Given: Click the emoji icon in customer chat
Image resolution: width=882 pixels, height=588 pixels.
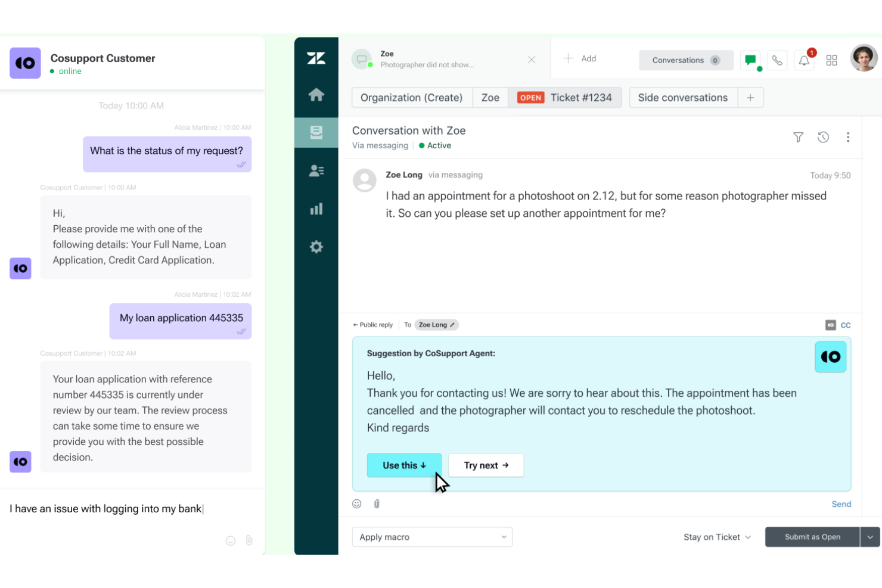Looking at the screenshot, I should [231, 540].
